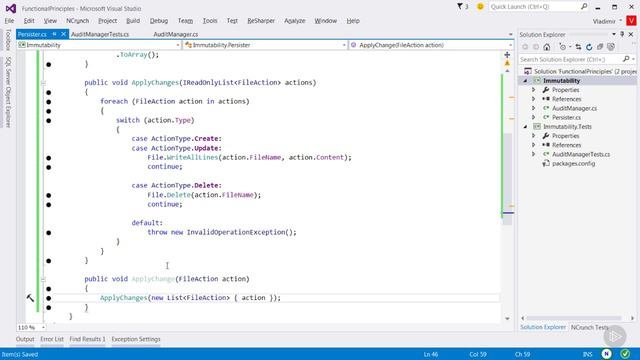Close the Persister.cs tab

tap(63, 34)
